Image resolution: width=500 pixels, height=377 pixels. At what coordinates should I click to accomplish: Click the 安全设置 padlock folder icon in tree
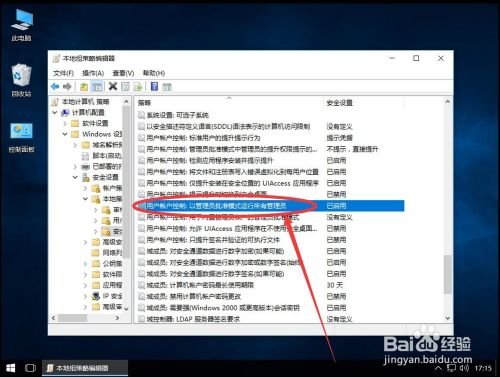[x=86, y=177]
